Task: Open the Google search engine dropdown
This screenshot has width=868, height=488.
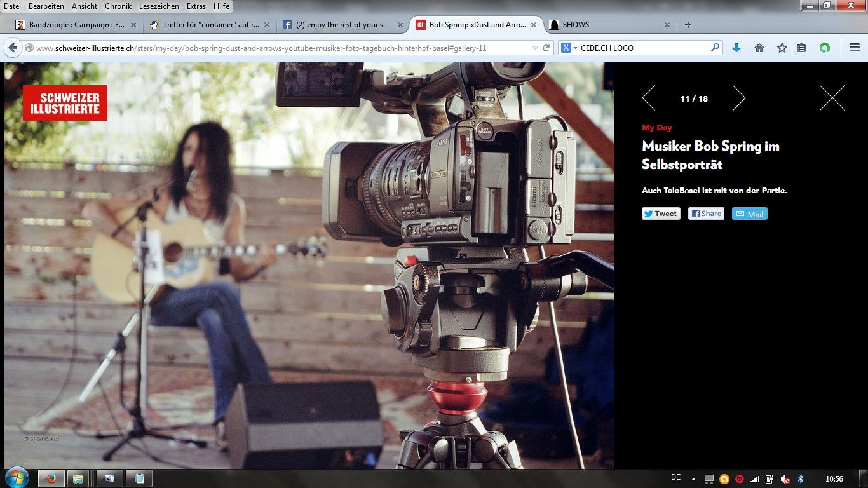Action: (568, 48)
